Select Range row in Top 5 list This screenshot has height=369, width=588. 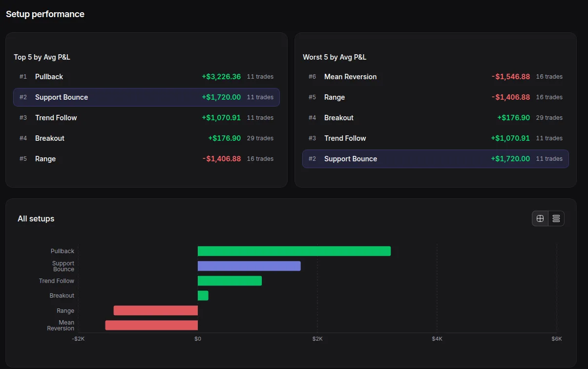[147, 159]
